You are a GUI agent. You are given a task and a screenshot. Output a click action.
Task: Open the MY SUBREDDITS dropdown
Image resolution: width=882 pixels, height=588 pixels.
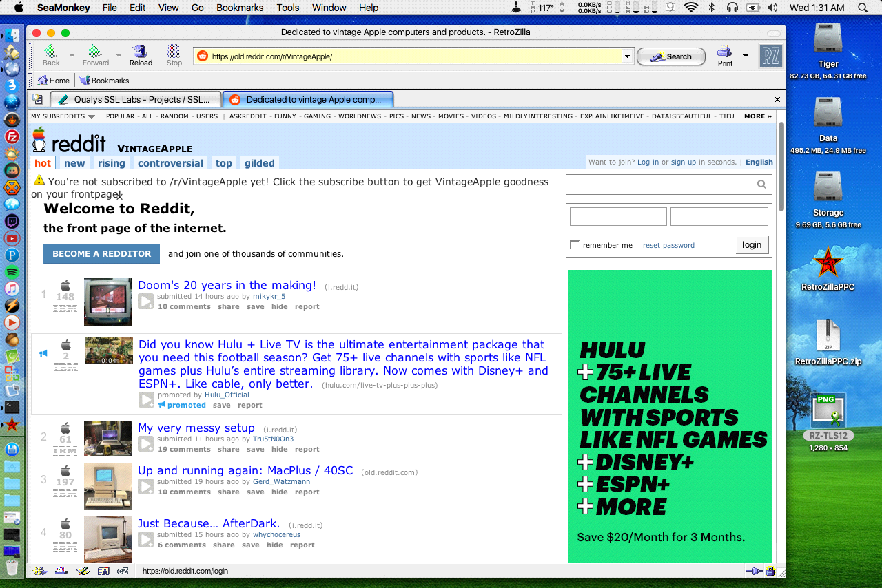pos(63,116)
